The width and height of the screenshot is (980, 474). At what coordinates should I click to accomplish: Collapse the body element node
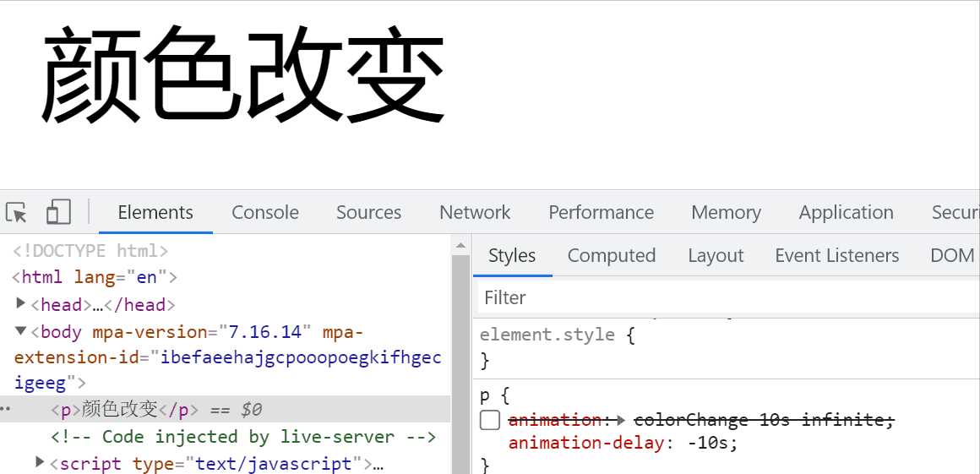pyautogui.click(x=20, y=331)
